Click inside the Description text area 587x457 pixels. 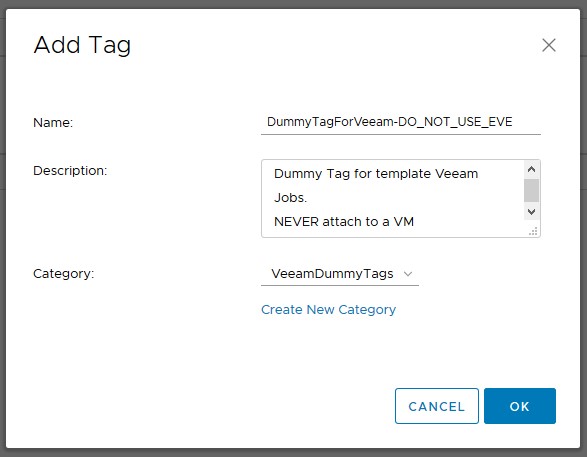coord(393,198)
